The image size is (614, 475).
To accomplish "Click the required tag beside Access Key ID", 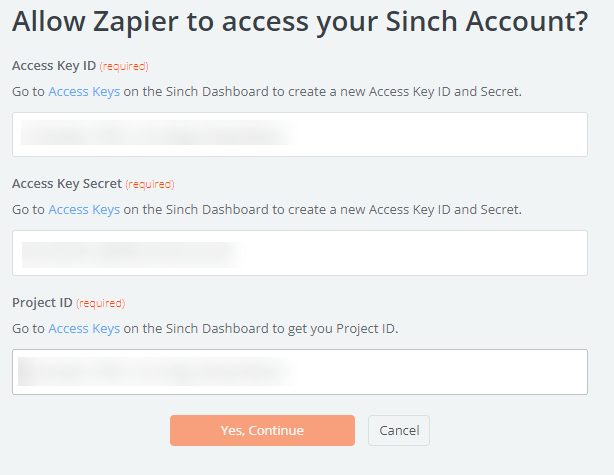I will pos(124,67).
